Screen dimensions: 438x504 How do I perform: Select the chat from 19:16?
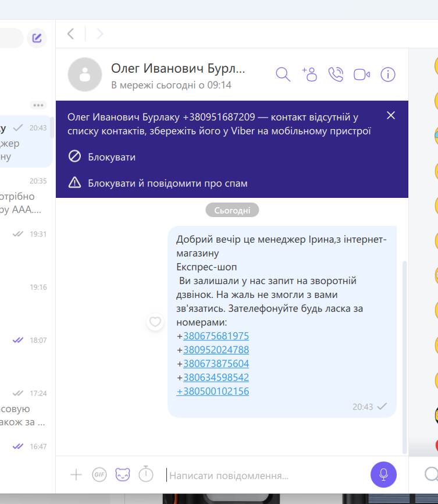click(26, 301)
